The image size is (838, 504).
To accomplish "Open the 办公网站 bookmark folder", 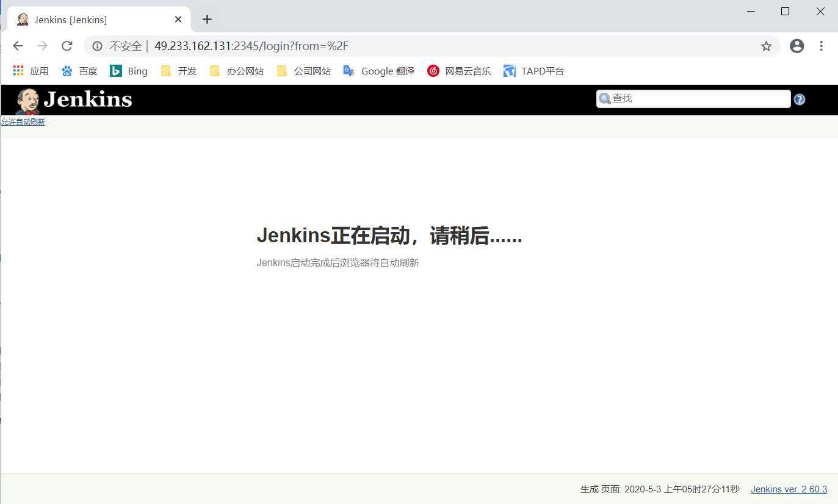I will click(x=236, y=71).
